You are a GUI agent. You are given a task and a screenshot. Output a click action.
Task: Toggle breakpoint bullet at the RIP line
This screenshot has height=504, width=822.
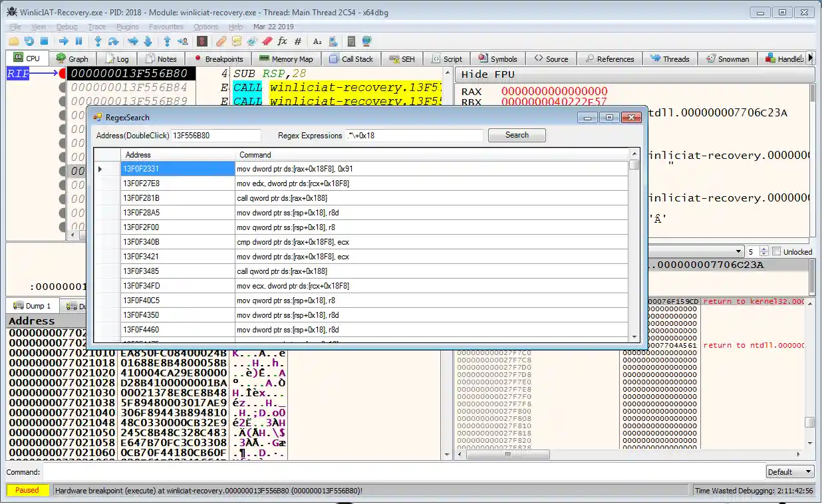pyautogui.click(x=63, y=73)
